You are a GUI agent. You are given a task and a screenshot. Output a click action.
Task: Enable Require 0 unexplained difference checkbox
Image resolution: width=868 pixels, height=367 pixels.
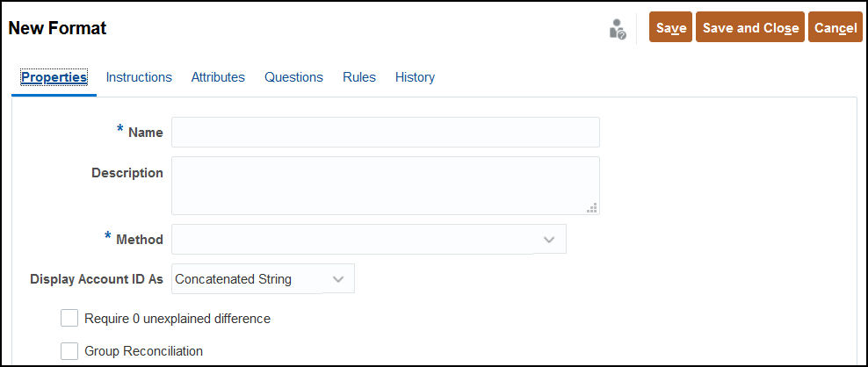tap(69, 319)
